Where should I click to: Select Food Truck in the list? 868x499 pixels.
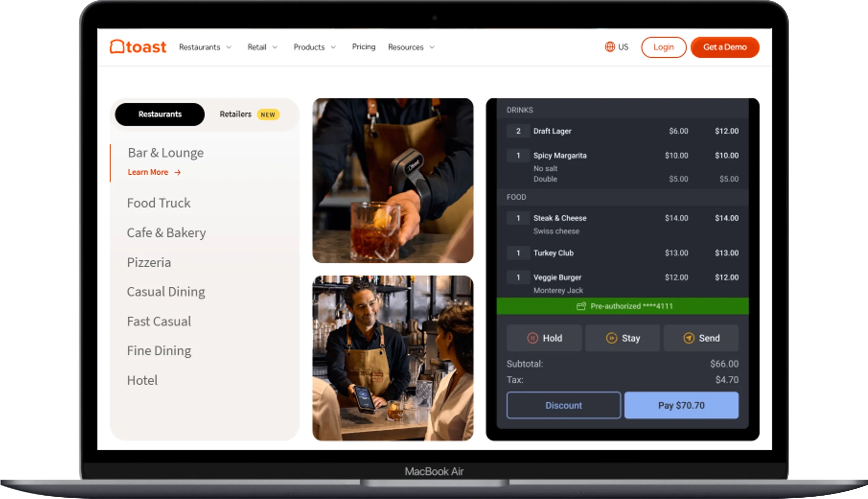point(159,202)
